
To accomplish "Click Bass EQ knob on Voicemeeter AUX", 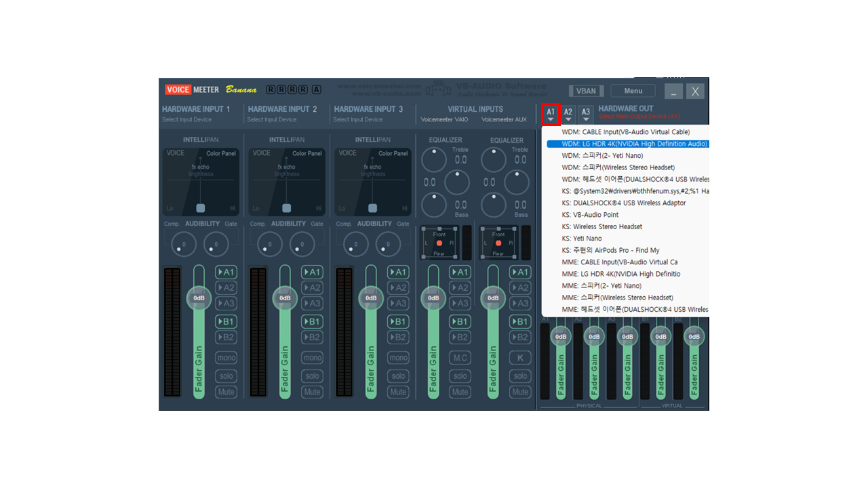I will (494, 205).
